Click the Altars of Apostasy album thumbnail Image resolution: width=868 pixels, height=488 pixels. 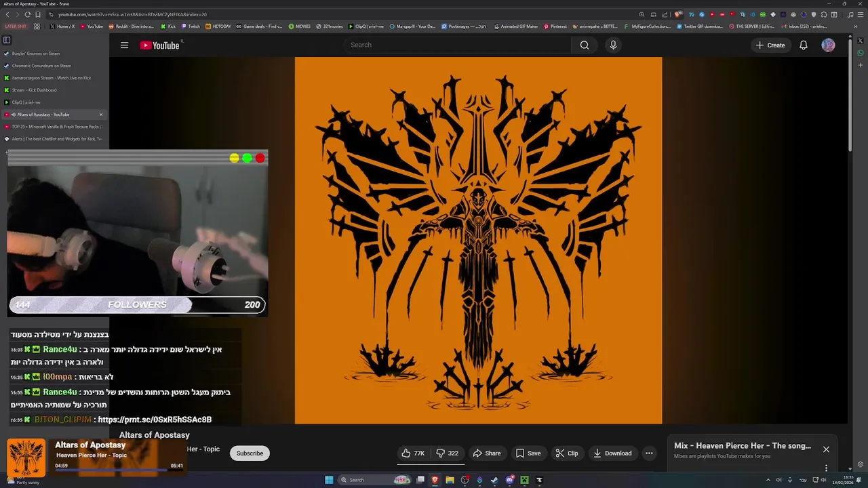click(x=26, y=458)
